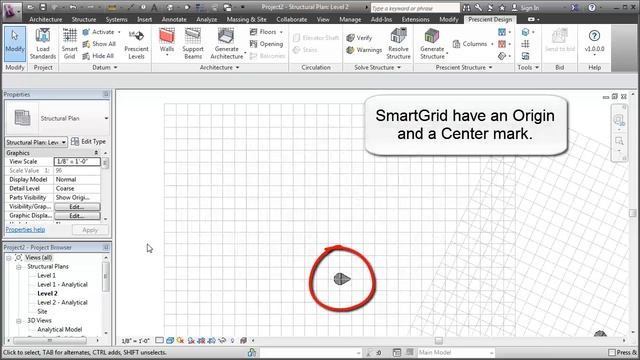Image resolution: width=640 pixels, height=360 pixels.
Task: Select Level 2 in Project Browser
Action: point(47,293)
